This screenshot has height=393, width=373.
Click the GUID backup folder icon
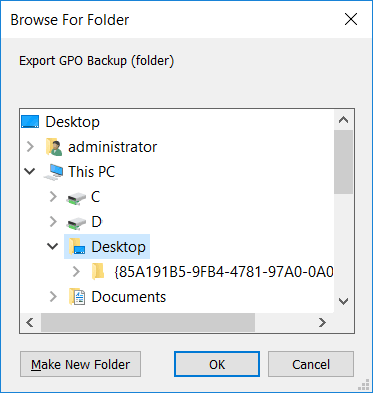click(98, 272)
